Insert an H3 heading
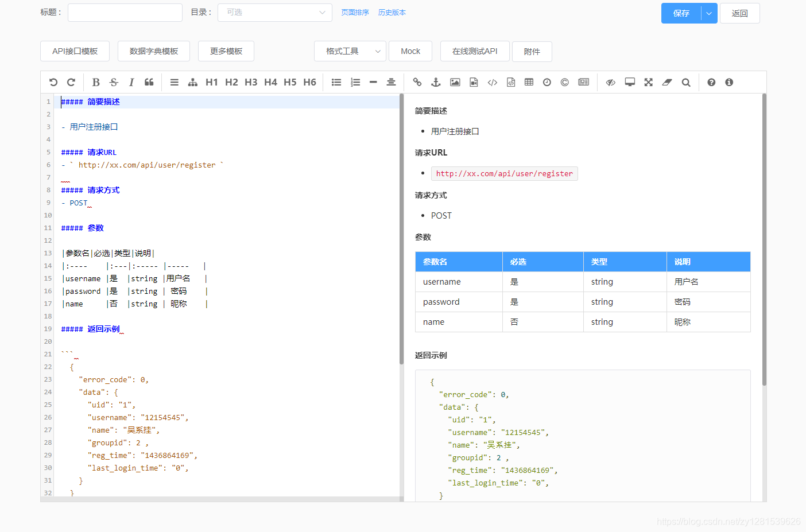 point(251,82)
